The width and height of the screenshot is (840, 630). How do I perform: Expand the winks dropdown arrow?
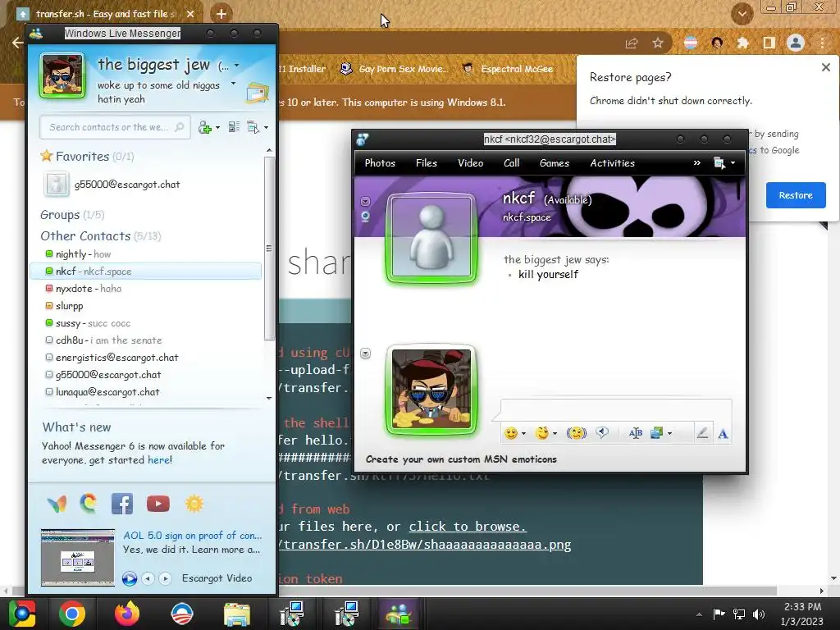coord(555,433)
